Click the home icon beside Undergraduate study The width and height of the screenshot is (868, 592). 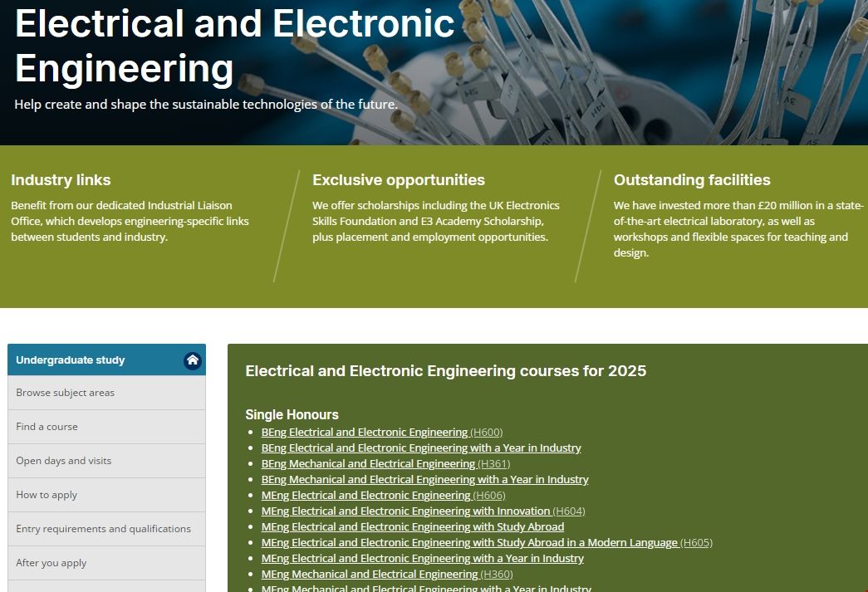(x=192, y=360)
